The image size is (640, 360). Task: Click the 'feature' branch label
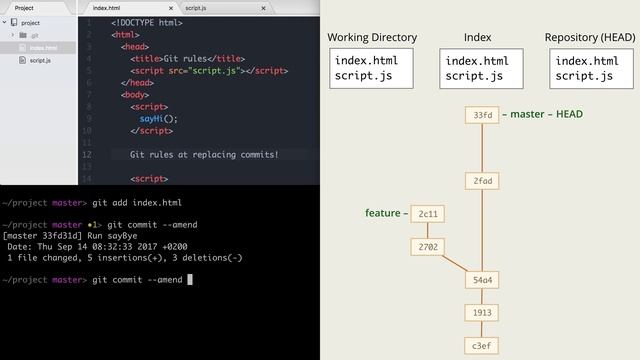coord(382,213)
